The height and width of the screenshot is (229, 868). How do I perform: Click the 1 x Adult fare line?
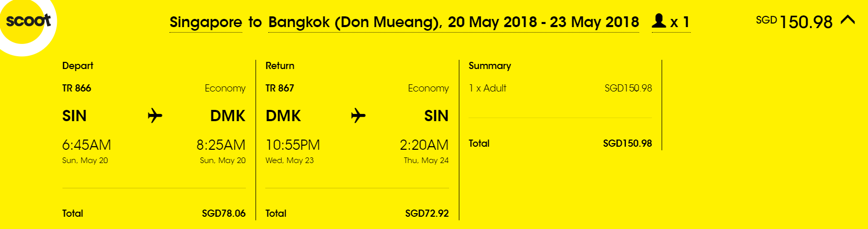[560, 88]
